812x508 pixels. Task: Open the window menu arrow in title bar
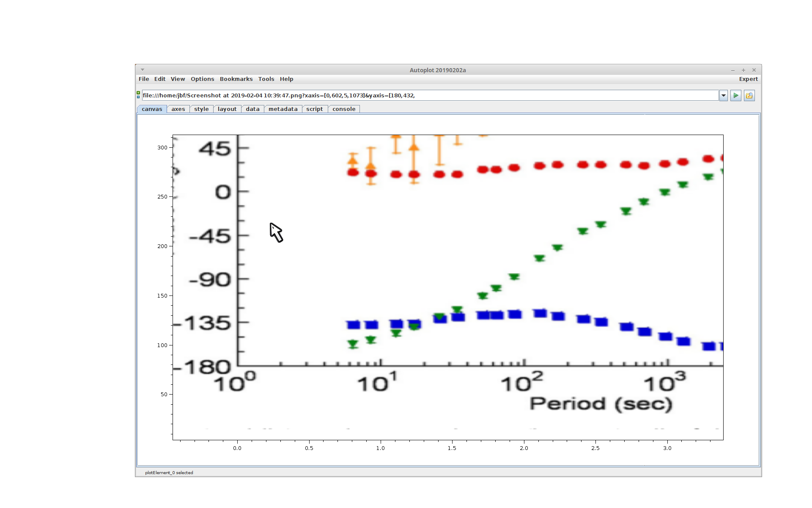coord(143,70)
